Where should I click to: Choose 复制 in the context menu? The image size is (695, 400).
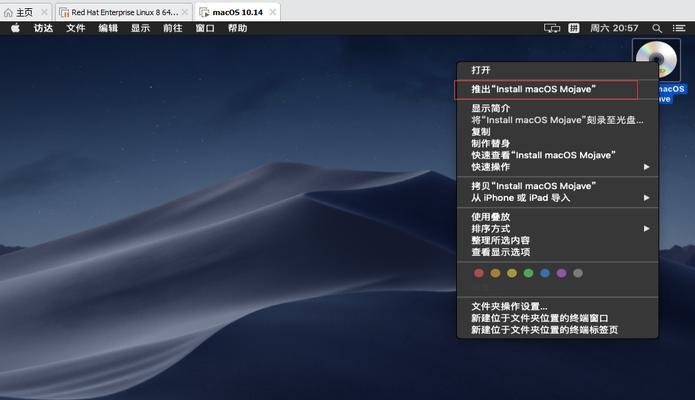coord(558,132)
